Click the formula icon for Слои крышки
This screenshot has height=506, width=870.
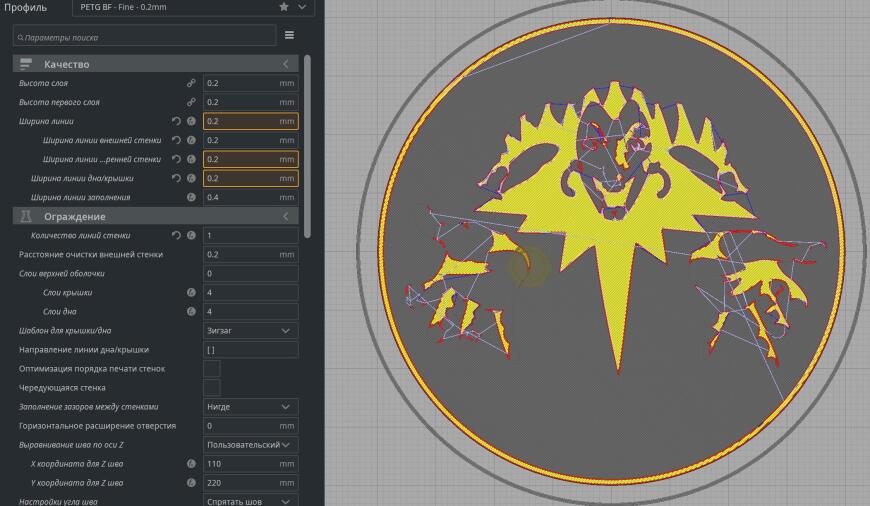[x=191, y=292]
